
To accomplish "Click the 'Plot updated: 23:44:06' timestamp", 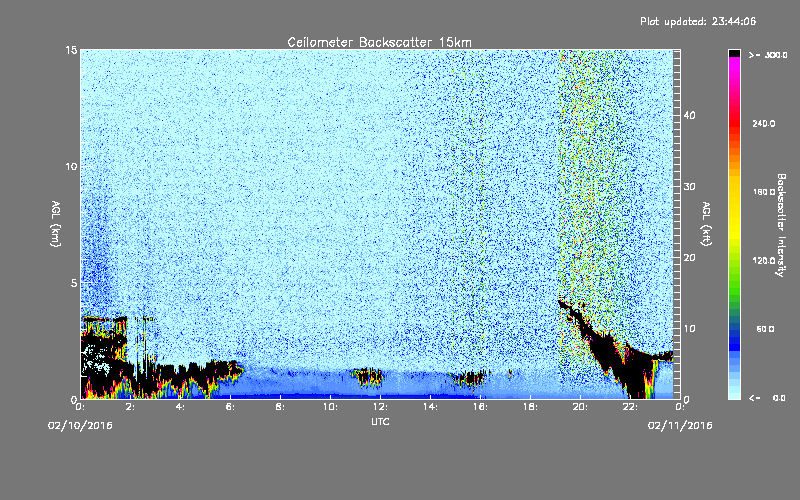I will (x=698, y=21).
